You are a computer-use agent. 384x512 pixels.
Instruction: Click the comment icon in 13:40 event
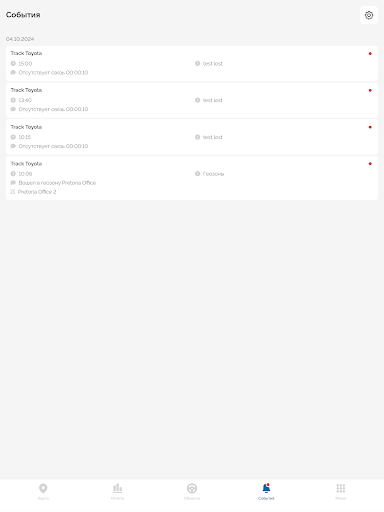[13, 109]
